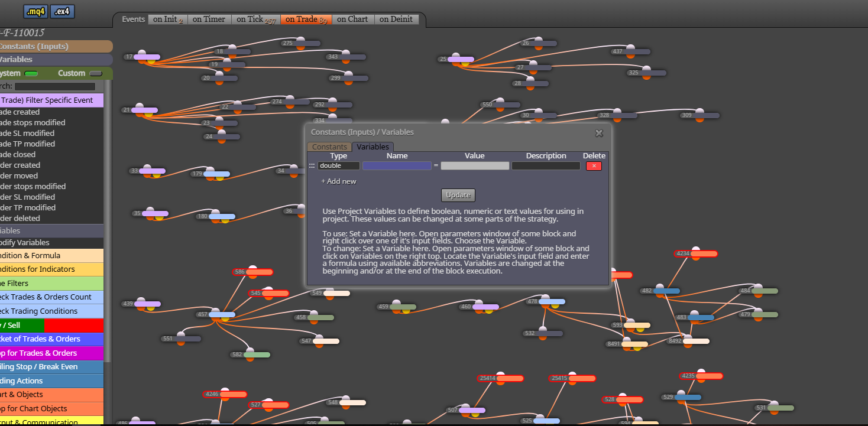The width and height of the screenshot is (868, 426).
Task: Expand the Check Trading Conditions category
Action: tap(51, 311)
